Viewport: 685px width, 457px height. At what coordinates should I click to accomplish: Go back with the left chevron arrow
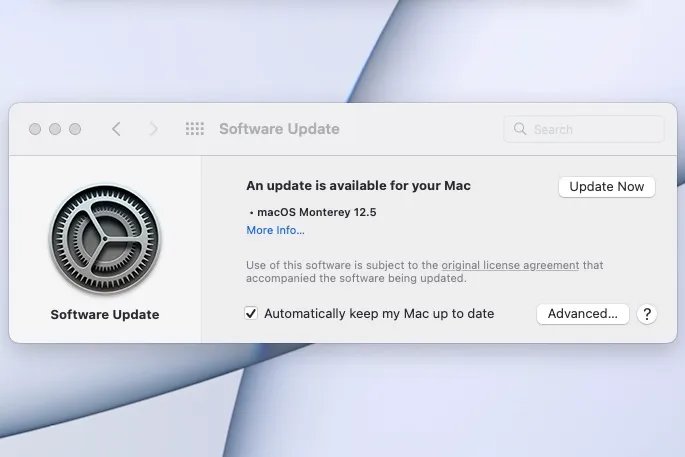[116, 129]
